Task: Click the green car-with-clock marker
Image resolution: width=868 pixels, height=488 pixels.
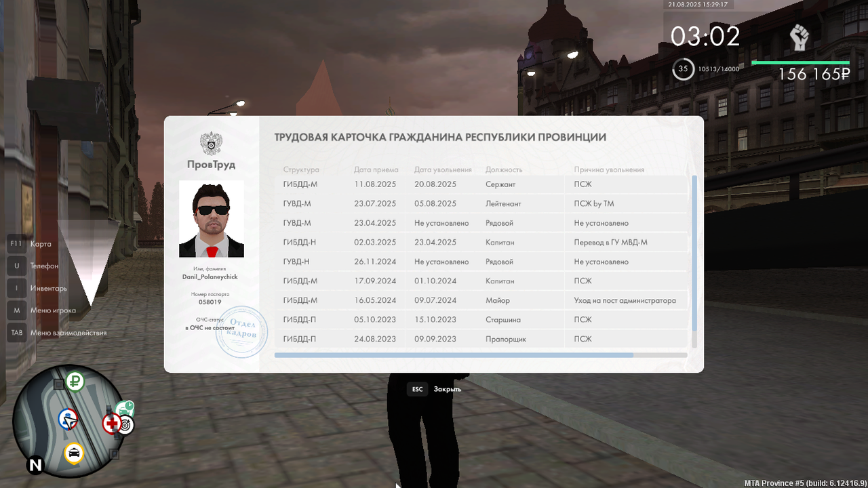Action: [x=125, y=409]
